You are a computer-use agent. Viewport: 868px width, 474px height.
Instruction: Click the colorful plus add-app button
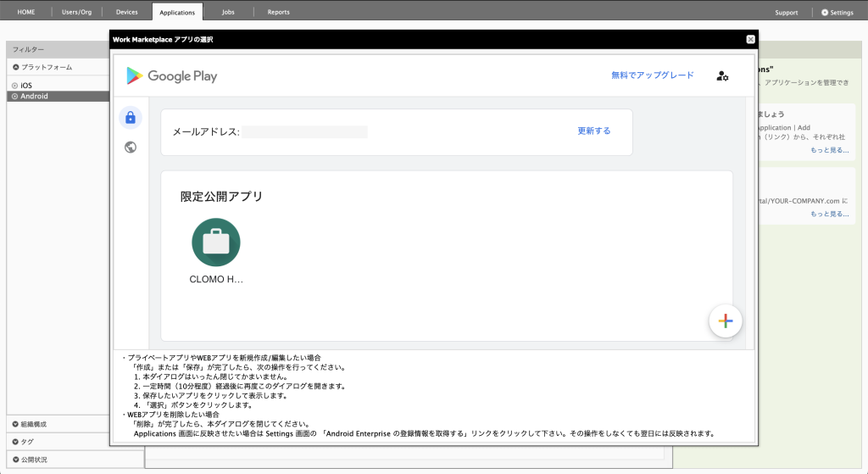pos(725,321)
